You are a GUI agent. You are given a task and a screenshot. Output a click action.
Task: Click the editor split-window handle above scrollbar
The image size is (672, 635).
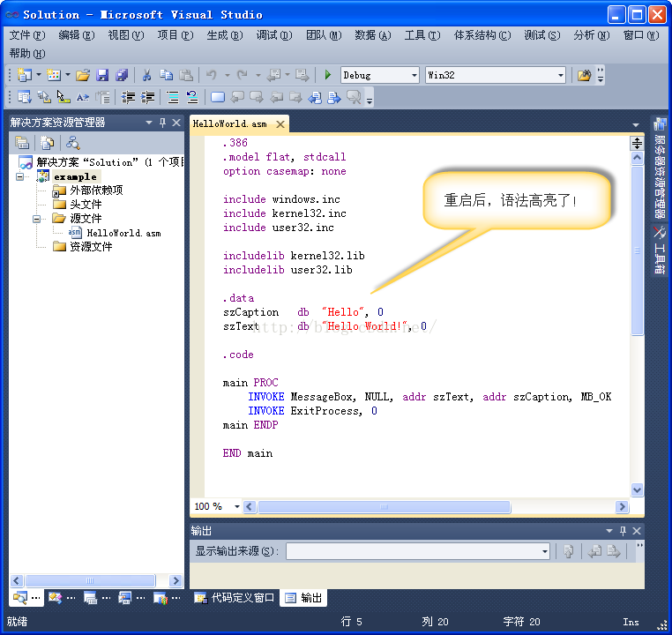point(637,143)
